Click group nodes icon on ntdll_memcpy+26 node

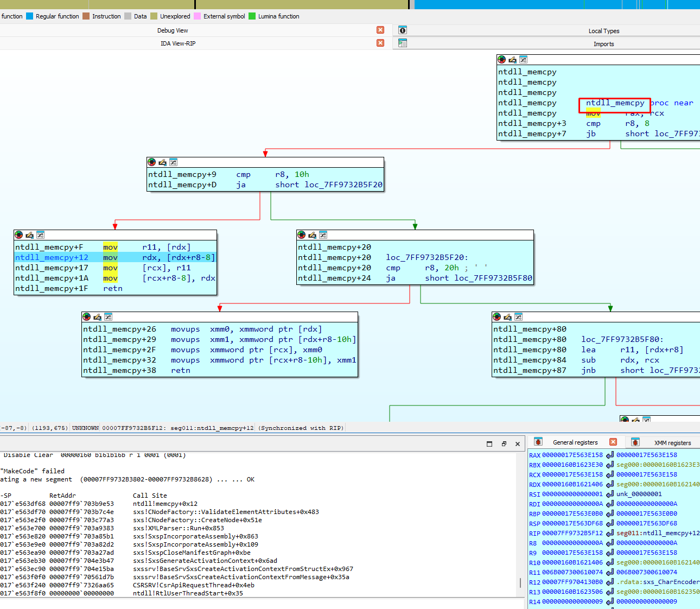(108, 317)
